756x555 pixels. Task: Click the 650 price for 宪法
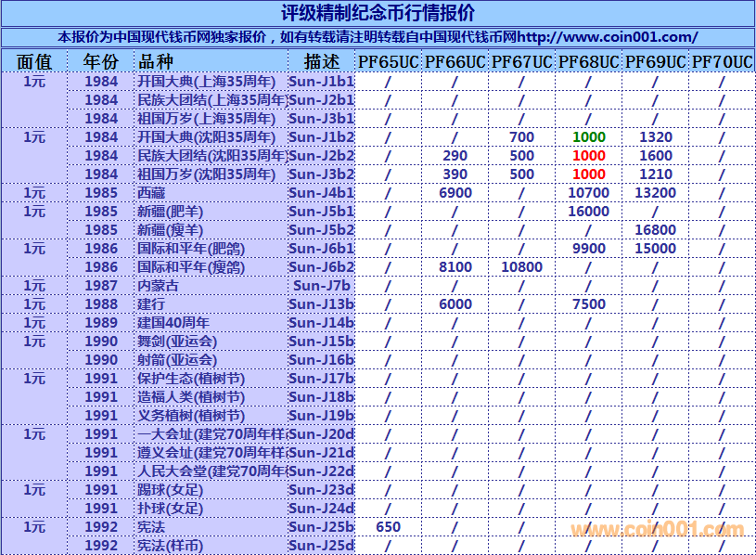tap(388, 527)
